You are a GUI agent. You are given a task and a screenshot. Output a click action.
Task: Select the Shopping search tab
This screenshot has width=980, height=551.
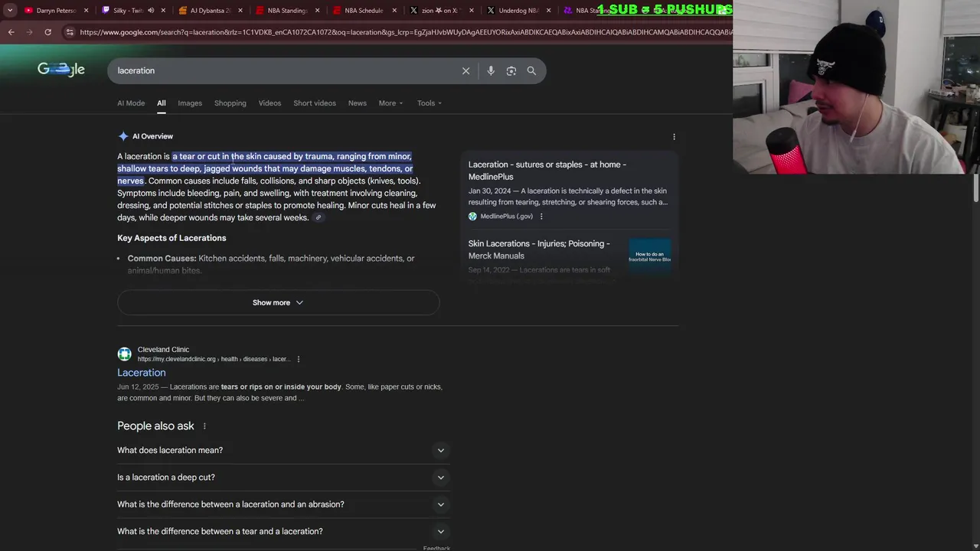tap(230, 103)
